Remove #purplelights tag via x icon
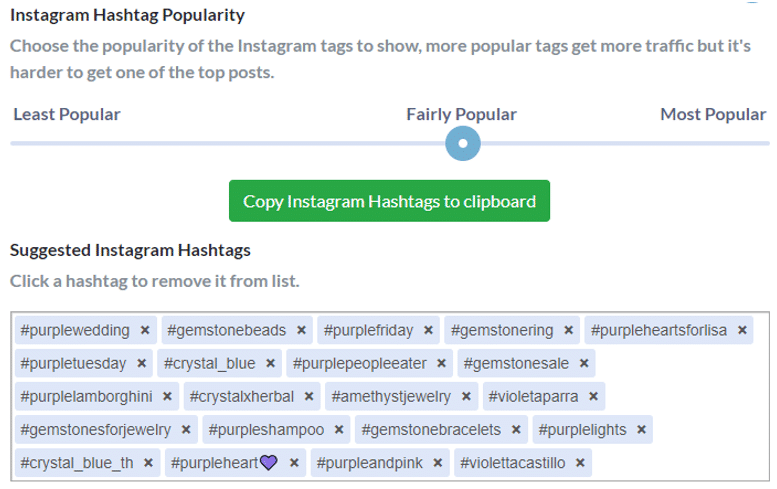 [641, 430]
